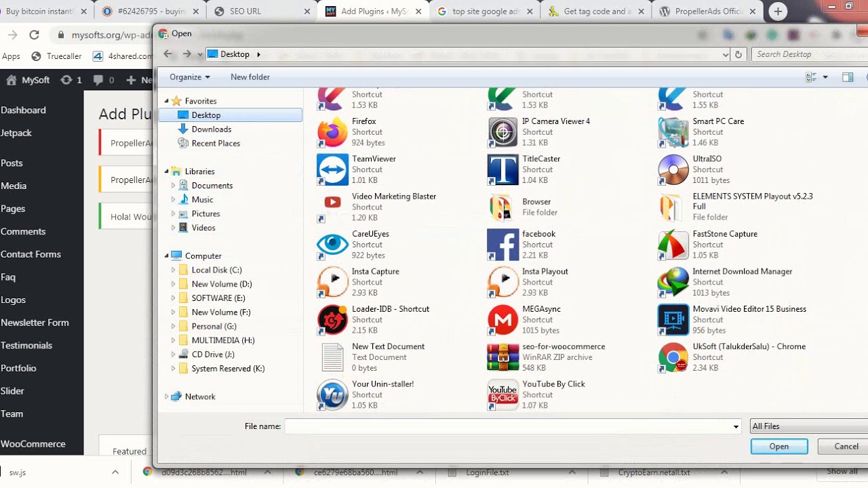Open the All Files type dropdown
The image size is (868, 488).
click(809, 426)
